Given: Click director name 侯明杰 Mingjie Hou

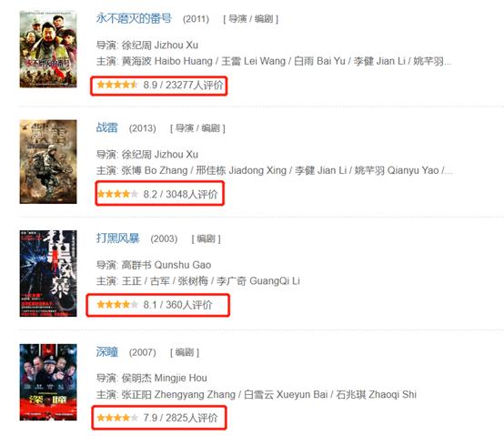Looking at the screenshot, I should (x=165, y=378).
